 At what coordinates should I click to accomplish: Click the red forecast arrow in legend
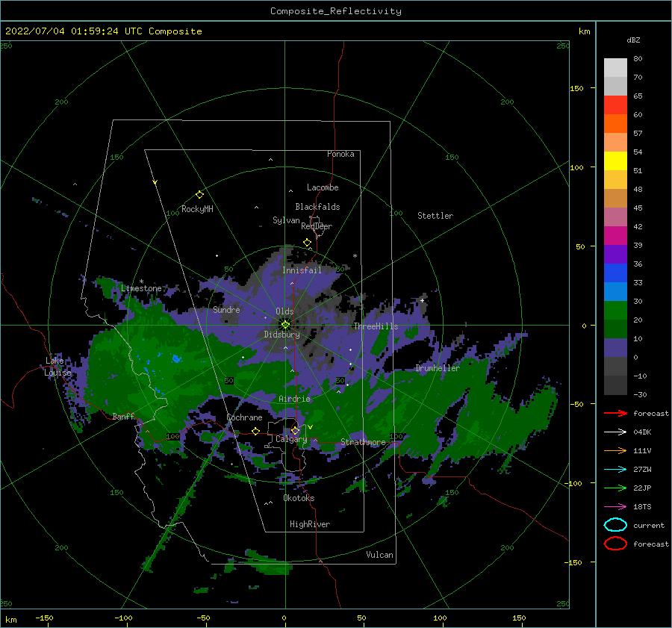point(615,413)
